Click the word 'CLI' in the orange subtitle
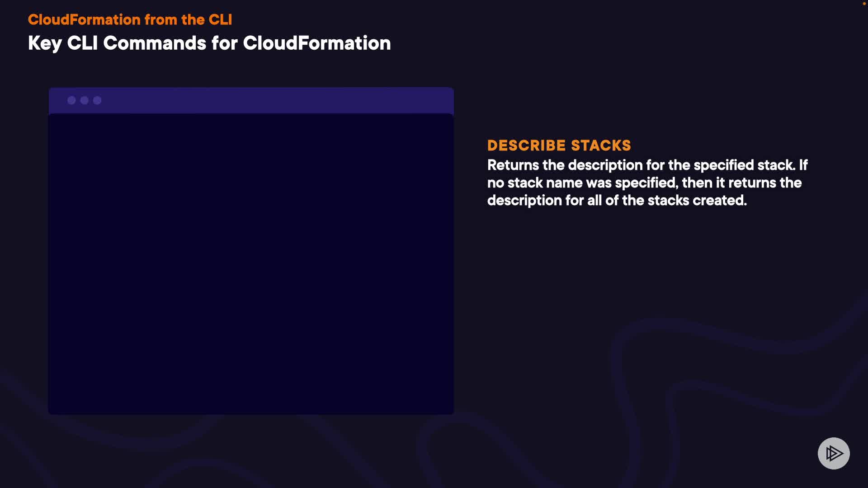 click(220, 19)
